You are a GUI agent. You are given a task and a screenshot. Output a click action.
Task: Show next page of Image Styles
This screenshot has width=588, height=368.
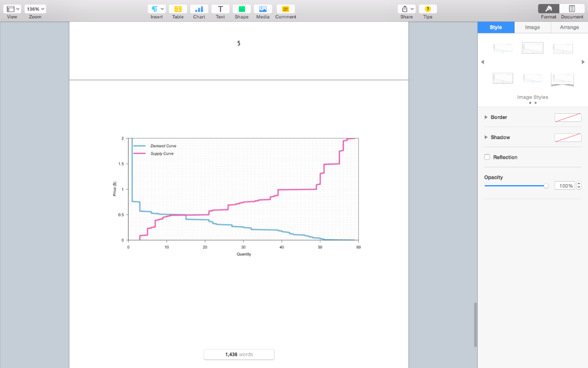(583, 62)
